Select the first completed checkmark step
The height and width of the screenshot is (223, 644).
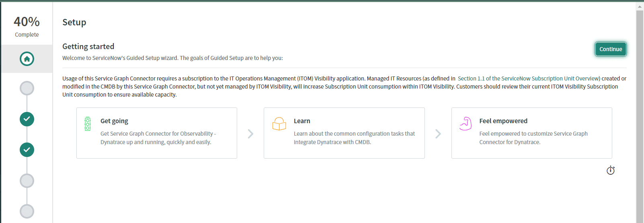click(x=27, y=119)
